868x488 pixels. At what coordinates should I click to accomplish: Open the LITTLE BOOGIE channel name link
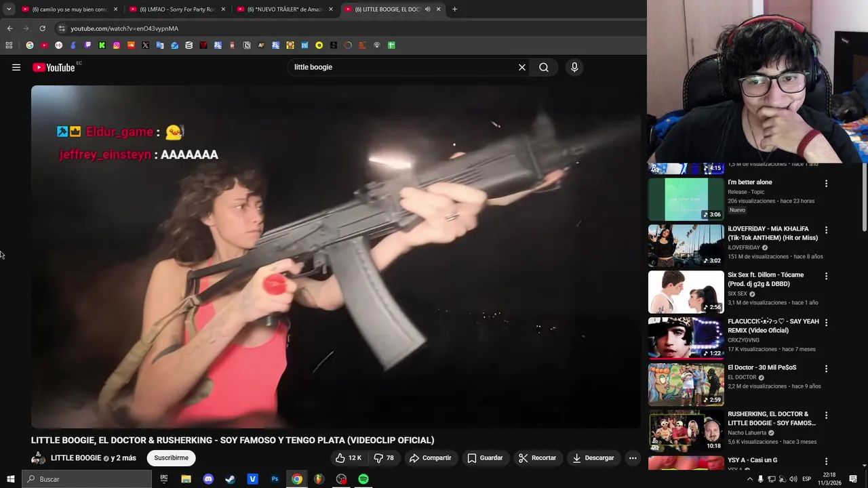(x=76, y=458)
